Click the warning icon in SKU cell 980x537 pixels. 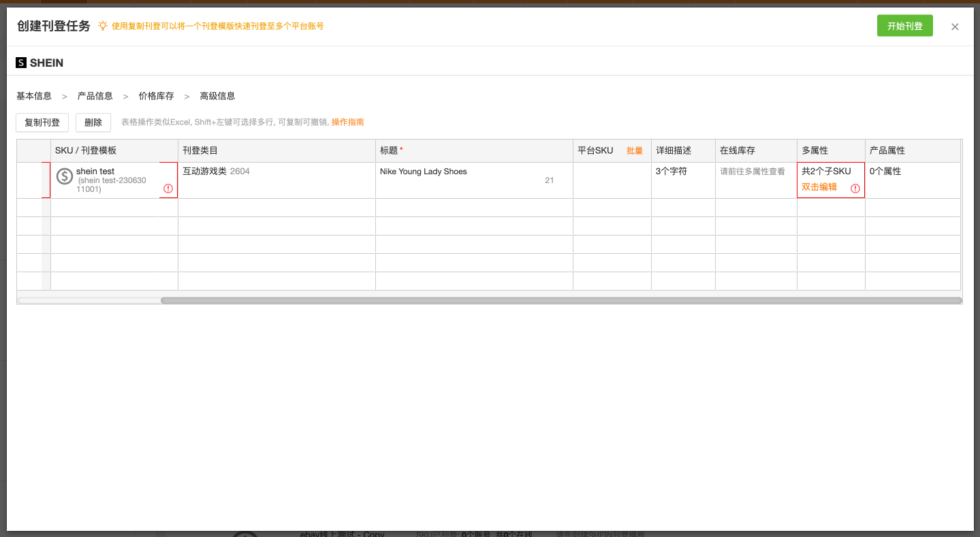tap(168, 189)
